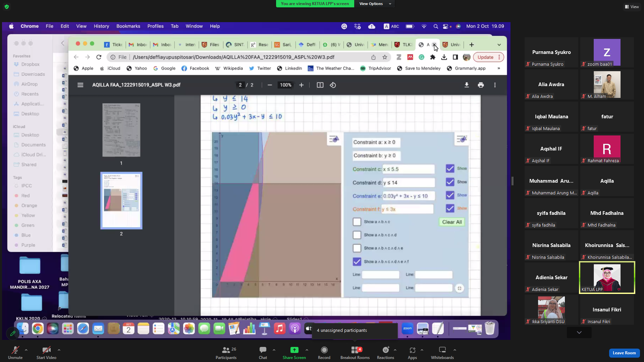This screenshot has height=362, width=644.
Task: Bookmark this page with the star icon
Action: (x=385, y=57)
